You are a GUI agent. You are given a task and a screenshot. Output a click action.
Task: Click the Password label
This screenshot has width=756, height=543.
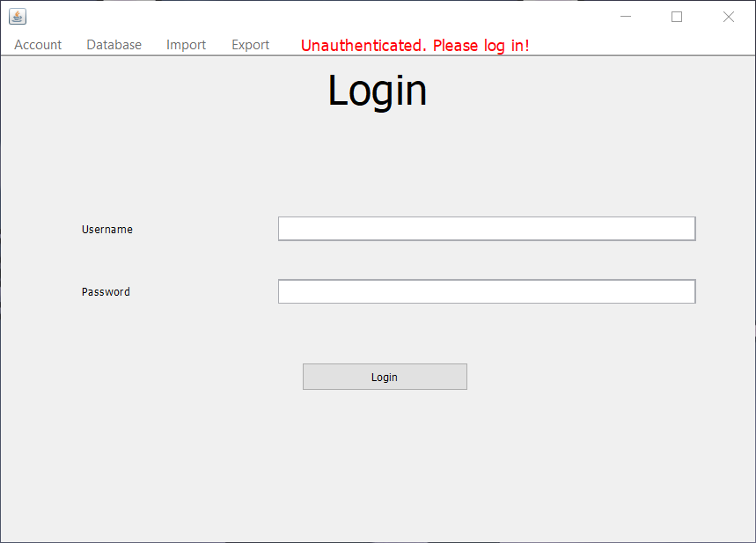(x=106, y=291)
